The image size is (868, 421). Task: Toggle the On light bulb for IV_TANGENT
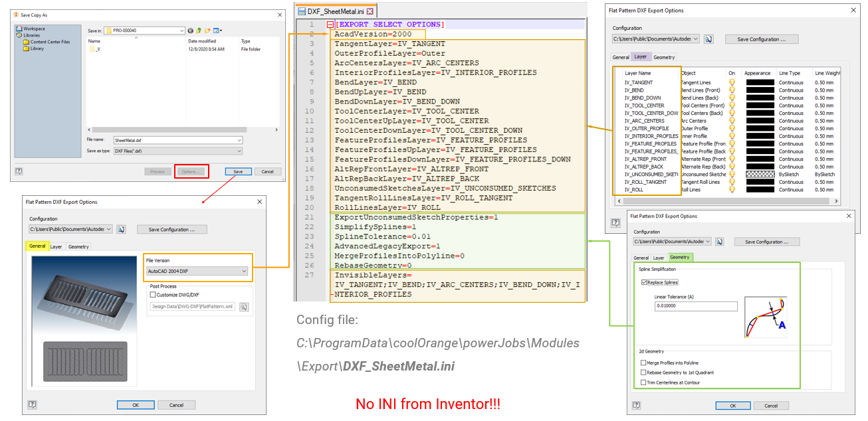coord(732,82)
